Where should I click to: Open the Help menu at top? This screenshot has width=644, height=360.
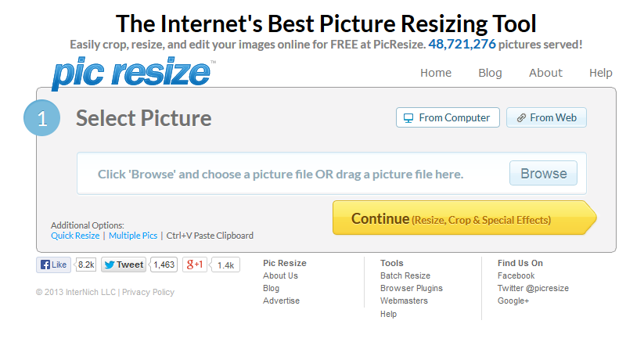coord(600,73)
